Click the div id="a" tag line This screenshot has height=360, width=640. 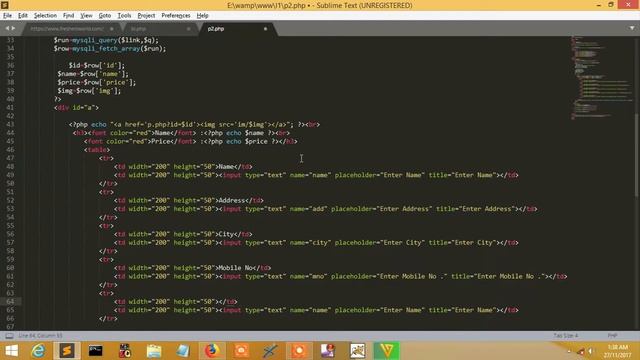[76, 107]
